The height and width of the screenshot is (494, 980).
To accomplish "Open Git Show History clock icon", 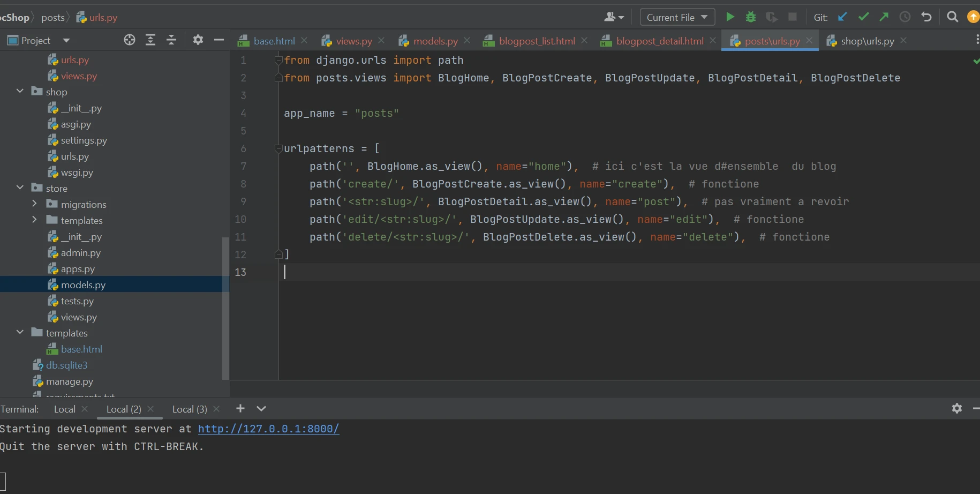I will click(905, 17).
